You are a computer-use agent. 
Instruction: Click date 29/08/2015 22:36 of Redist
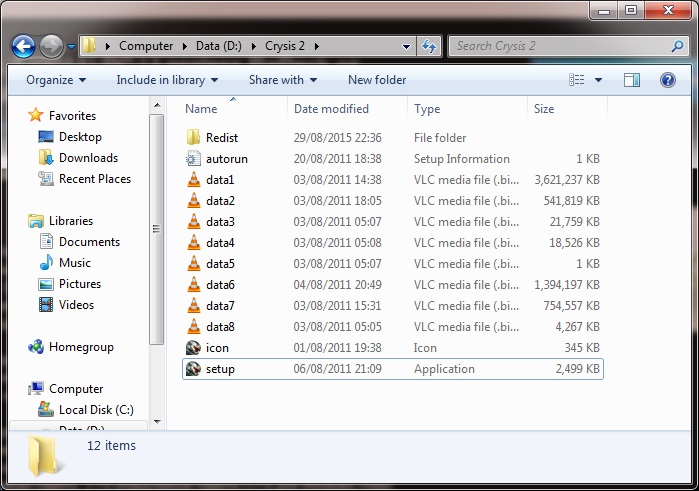[x=337, y=137]
